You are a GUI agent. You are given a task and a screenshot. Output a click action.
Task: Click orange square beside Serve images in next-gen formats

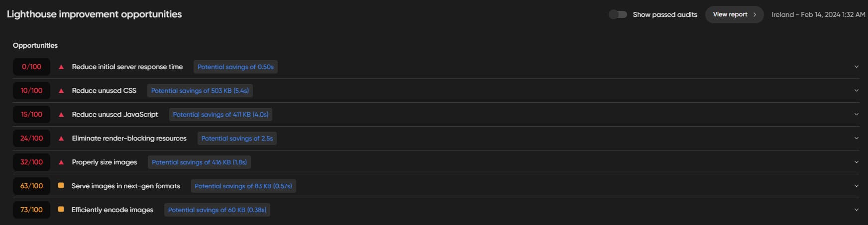(x=61, y=185)
